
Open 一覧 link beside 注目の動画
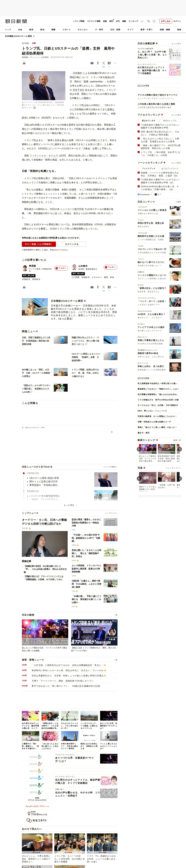(115, 615)
